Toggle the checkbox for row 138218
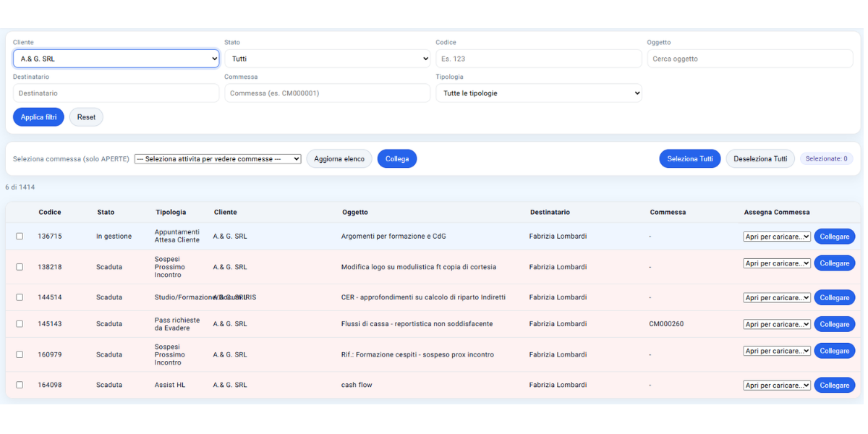This screenshot has height=434, width=868. pyautogui.click(x=20, y=267)
